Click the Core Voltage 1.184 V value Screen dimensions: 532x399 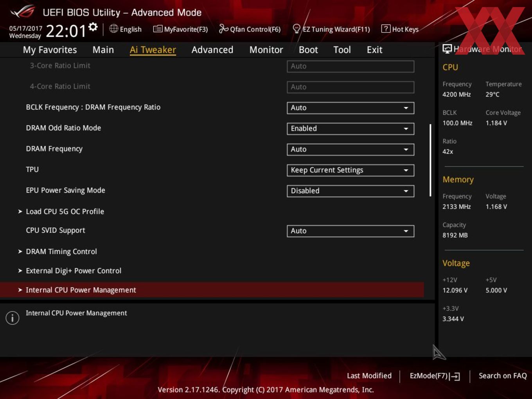click(x=496, y=123)
